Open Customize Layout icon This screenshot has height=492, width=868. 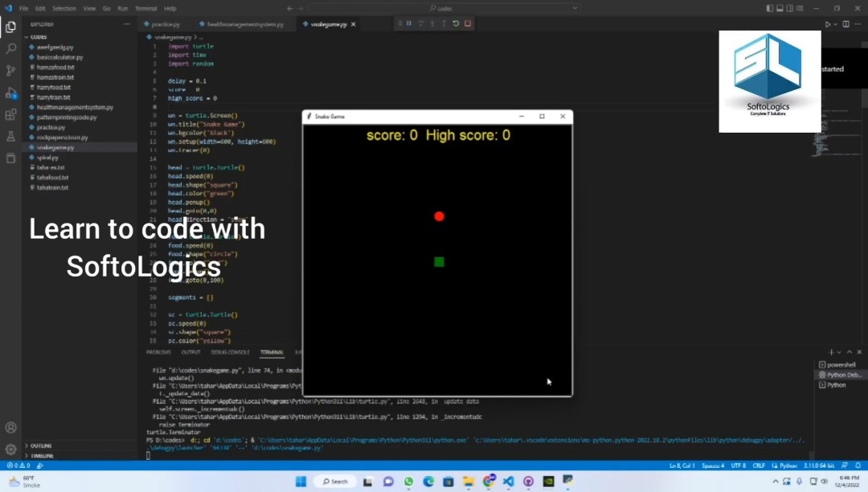tap(800, 8)
